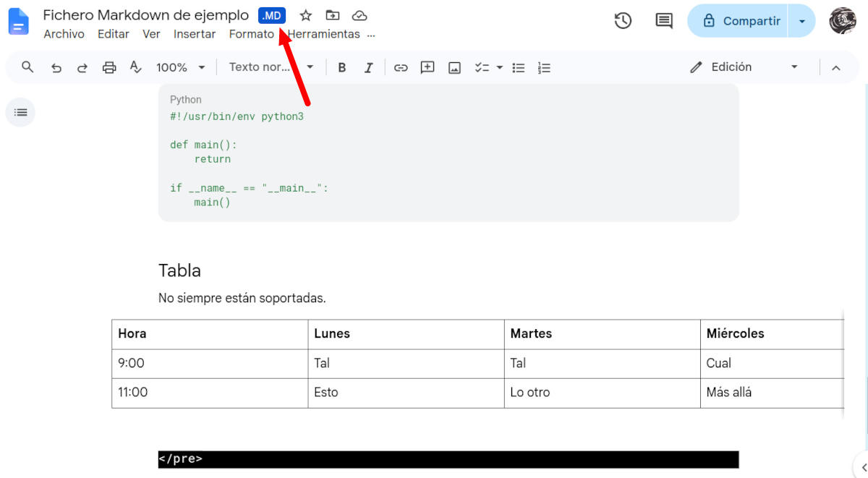Click the Esto table cell

click(406, 393)
